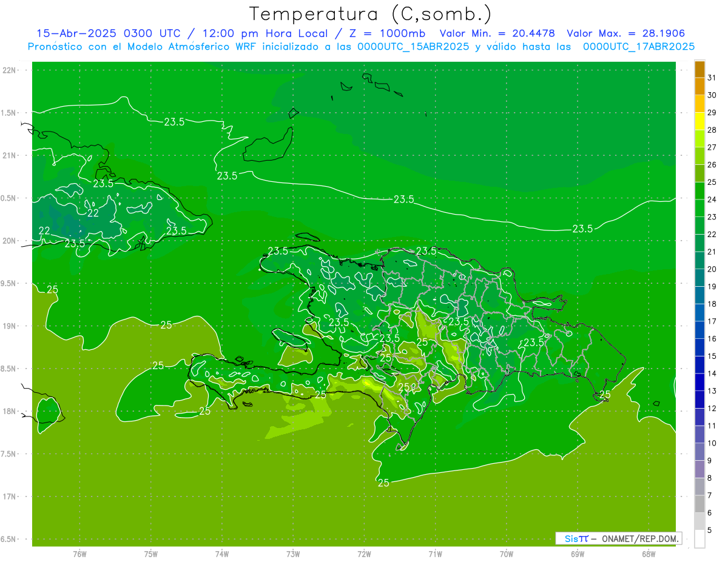728x562 pixels.
Task: Click the purple legend band between 8 and 9
Action: coord(700,469)
